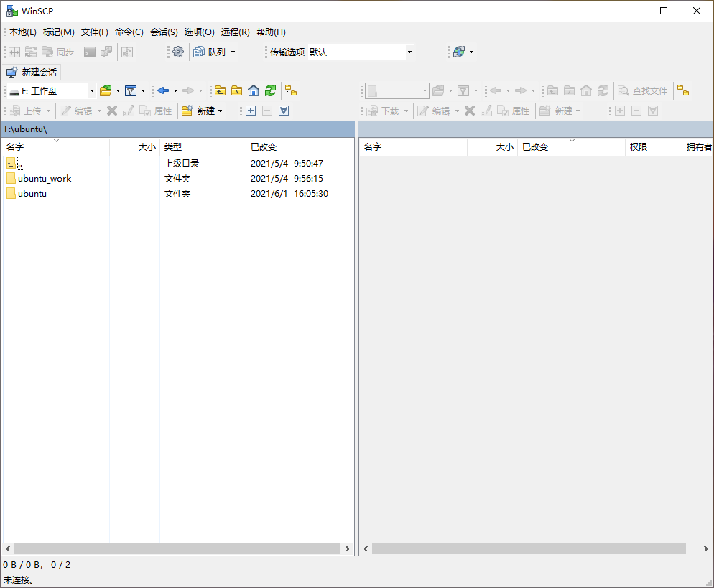Viewport: 714px width, 588px height.
Task: Sort local panel by 类型 column
Action: [203, 146]
